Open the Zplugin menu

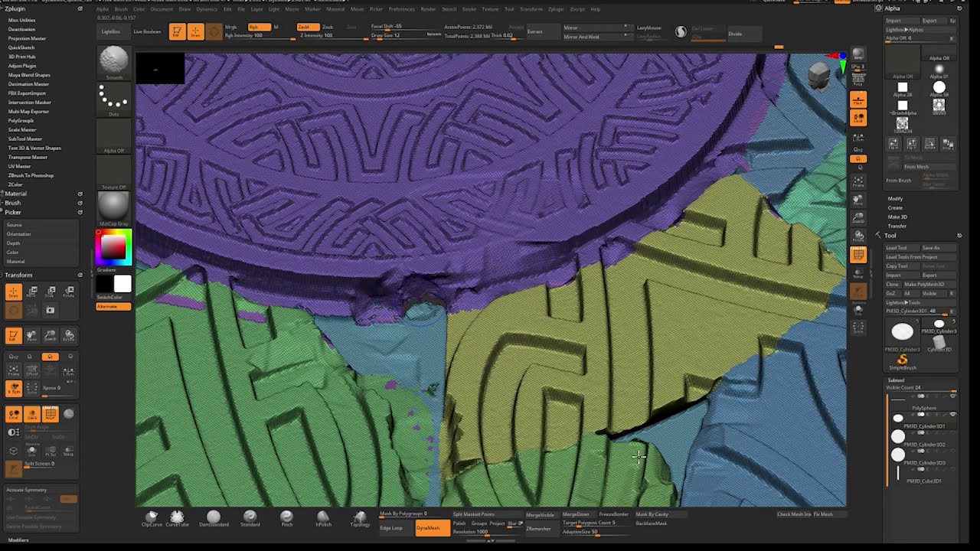555,9
